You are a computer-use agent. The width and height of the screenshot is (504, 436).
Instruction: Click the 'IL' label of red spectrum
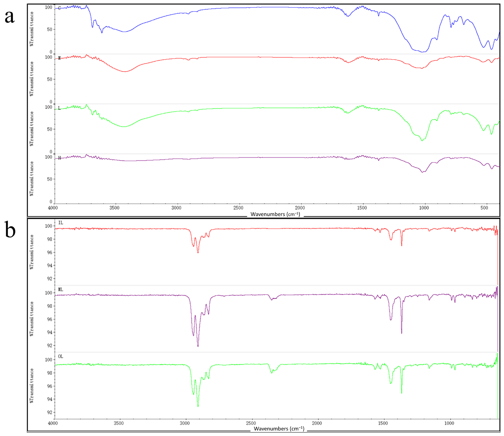61,223
